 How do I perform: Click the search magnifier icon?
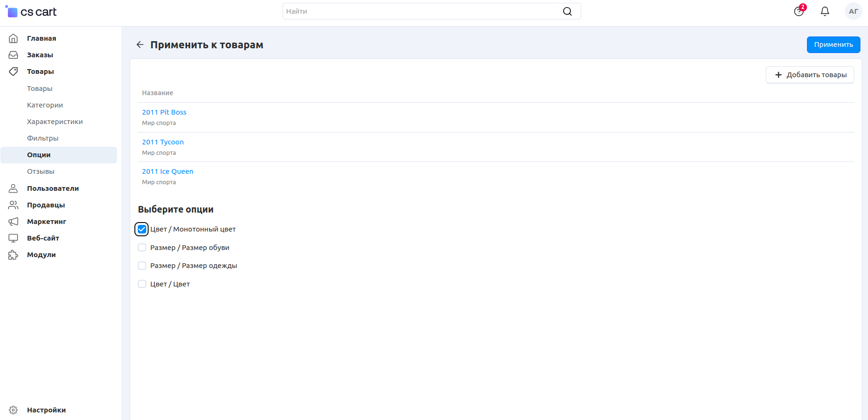pos(567,11)
